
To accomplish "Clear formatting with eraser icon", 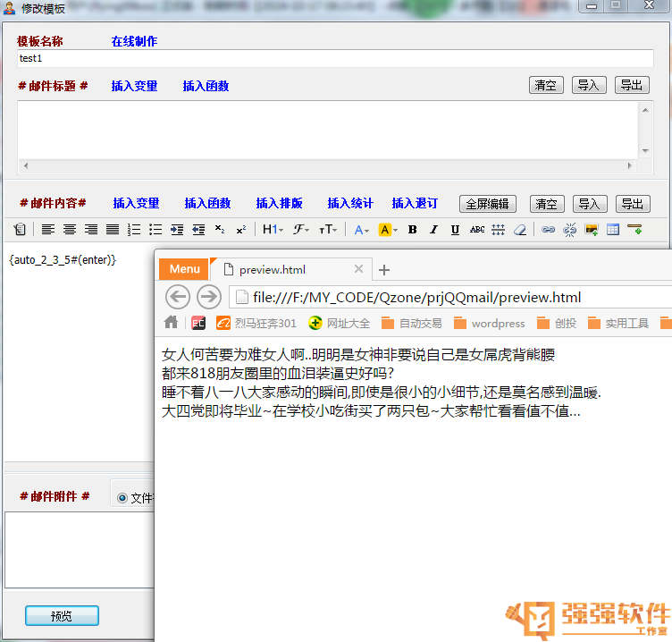I will [x=520, y=230].
